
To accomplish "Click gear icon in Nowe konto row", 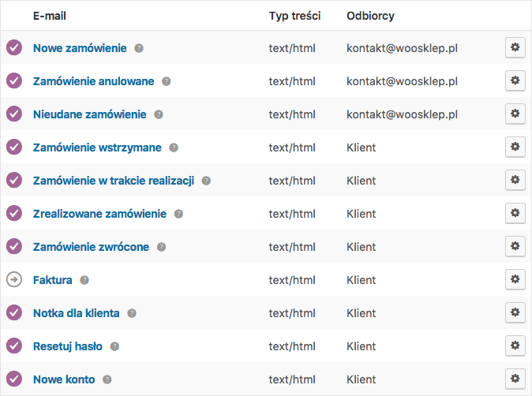I will pyautogui.click(x=515, y=379).
